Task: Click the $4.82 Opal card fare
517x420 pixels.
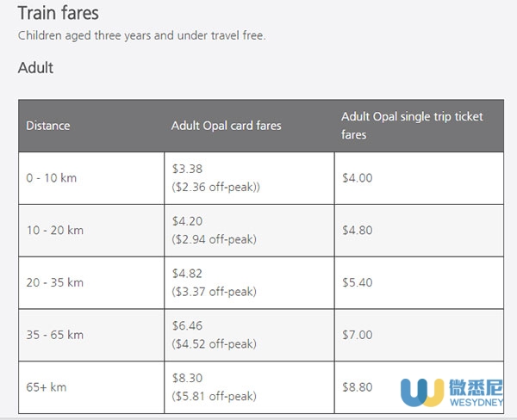Action: pyautogui.click(x=187, y=274)
